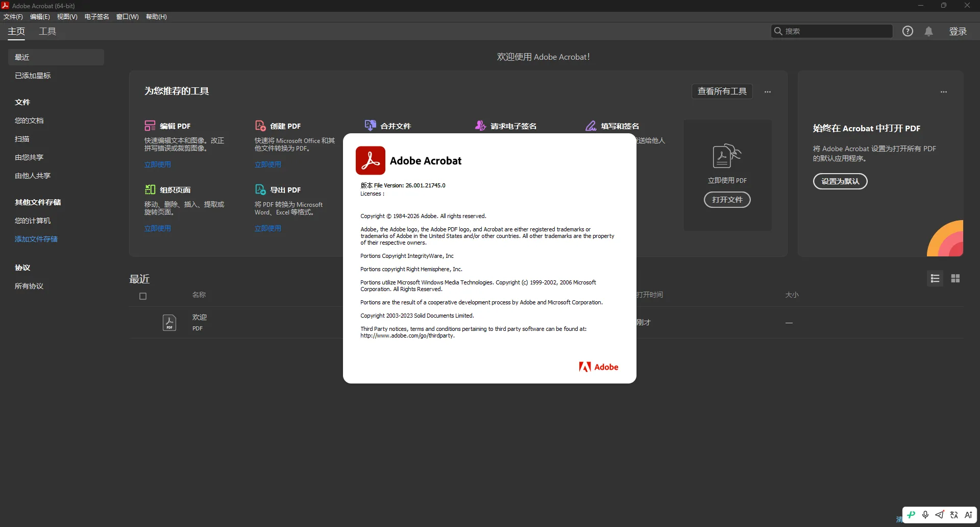Screen dimensions: 980x527
Task: Click the 导出 PDF tool icon
Action: tap(260, 189)
